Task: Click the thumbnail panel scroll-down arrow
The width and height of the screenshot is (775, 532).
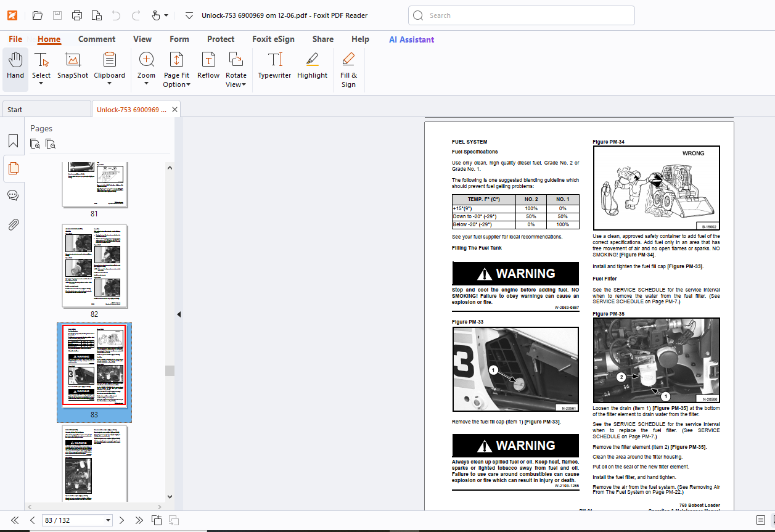Action: pyautogui.click(x=170, y=496)
